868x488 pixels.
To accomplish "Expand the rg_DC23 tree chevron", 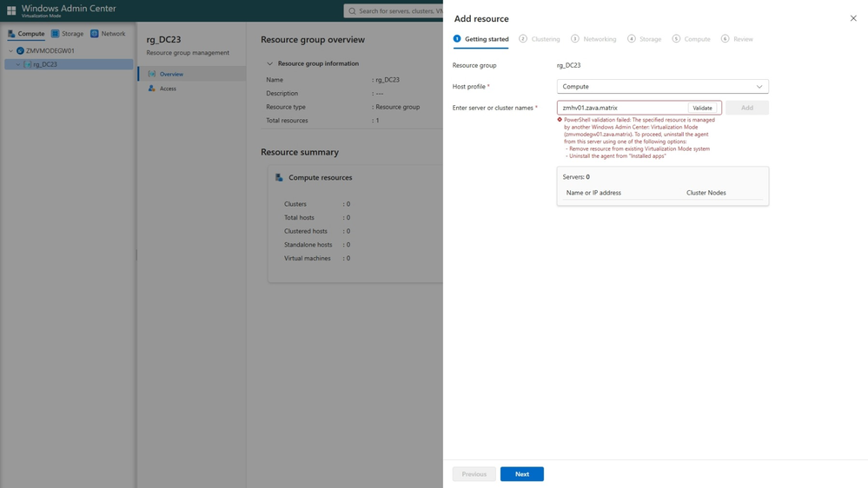I will point(18,65).
